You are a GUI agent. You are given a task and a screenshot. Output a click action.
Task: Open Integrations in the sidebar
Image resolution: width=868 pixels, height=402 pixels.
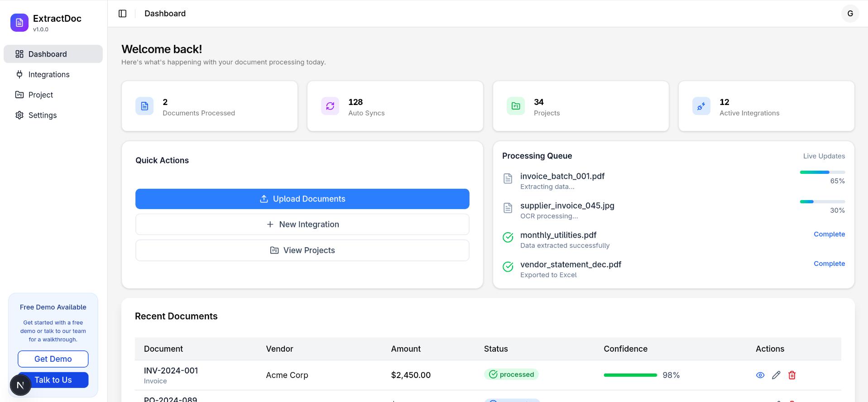click(53, 74)
